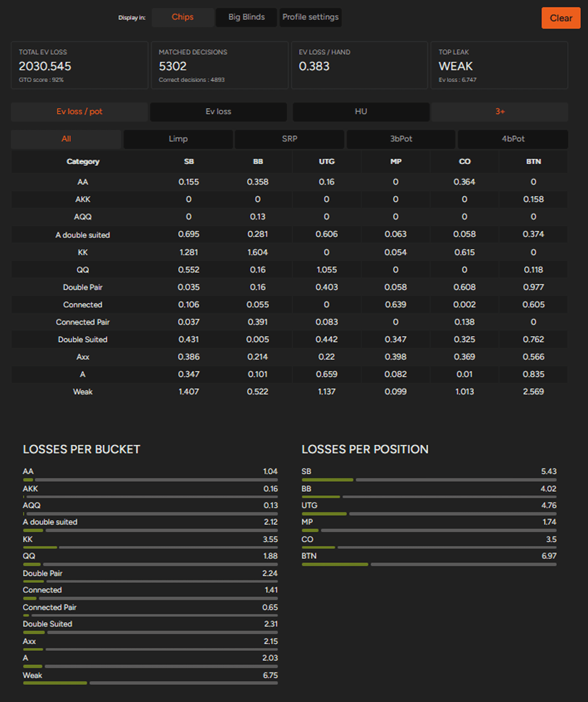Viewport: 588px width, 702px height.
Task: Filter by 3+ player pots
Action: point(500,111)
